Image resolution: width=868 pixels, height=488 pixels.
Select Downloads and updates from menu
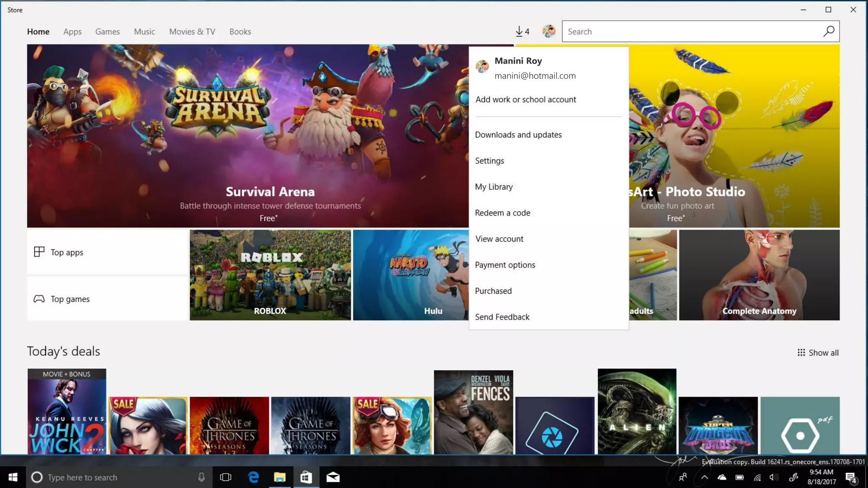(518, 135)
